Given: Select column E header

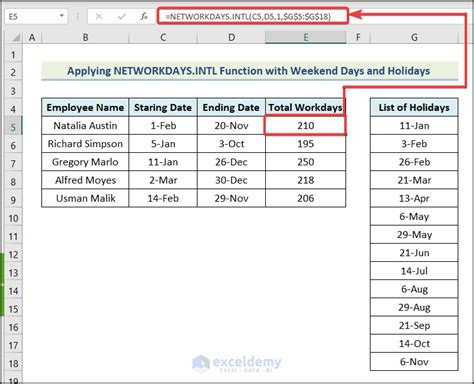Looking at the screenshot, I should point(306,37).
